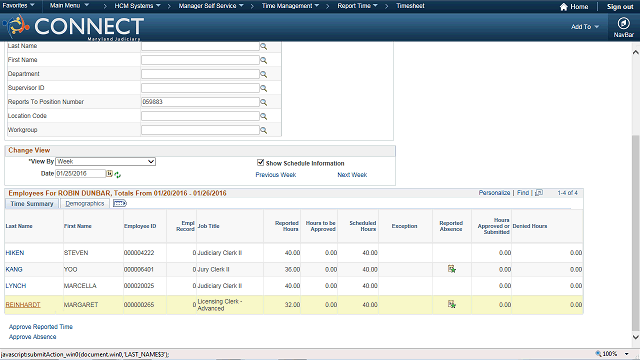Go to Next Week
Viewport: 640px width, 360px height.
pyautogui.click(x=352, y=175)
